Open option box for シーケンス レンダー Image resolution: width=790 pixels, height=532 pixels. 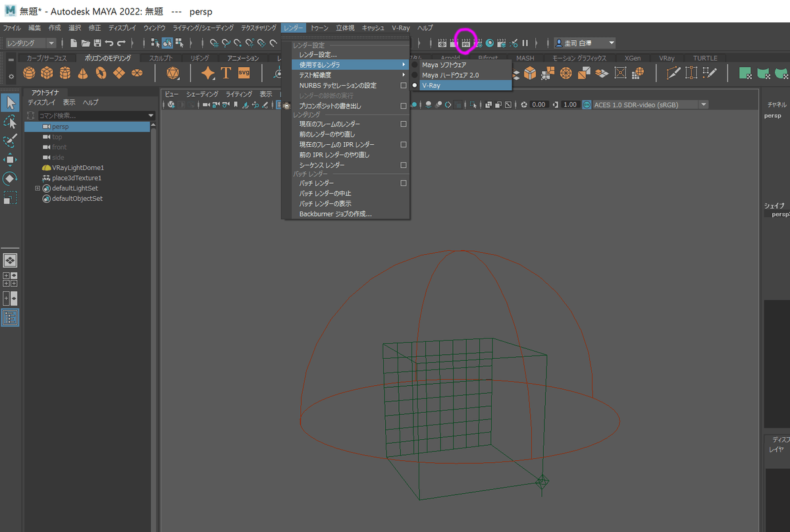coord(404,165)
